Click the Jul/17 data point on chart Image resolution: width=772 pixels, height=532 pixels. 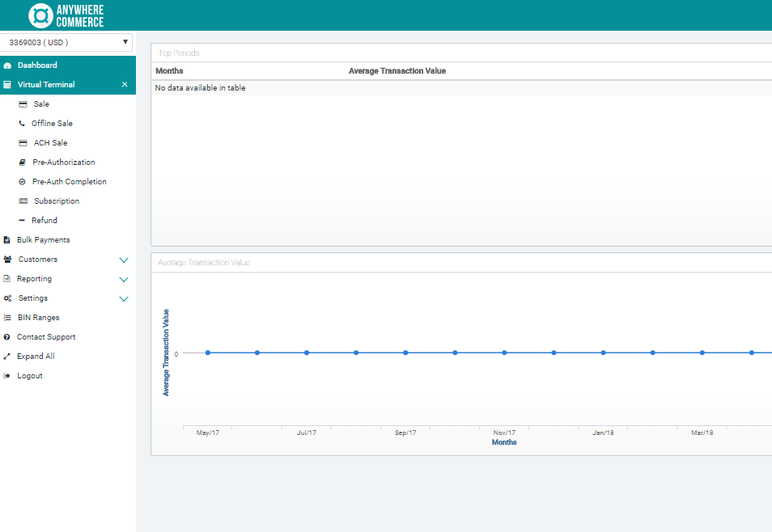[x=307, y=353]
